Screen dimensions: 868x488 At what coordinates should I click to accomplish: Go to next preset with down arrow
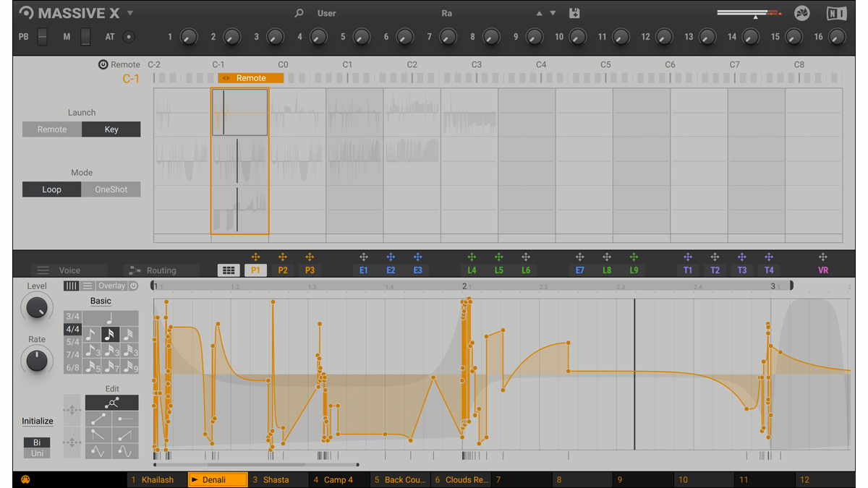tap(553, 13)
